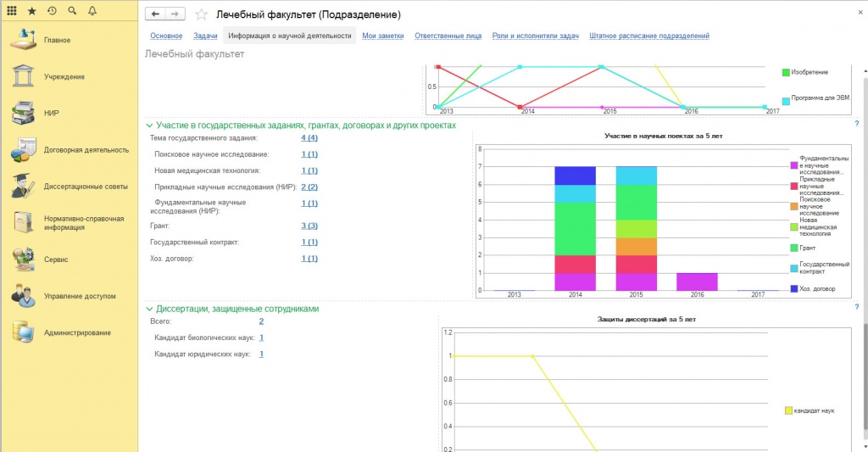Click Поисковое научное исследование orange swatch
Image resolution: width=868 pixels, height=452 pixels.
coord(793,206)
